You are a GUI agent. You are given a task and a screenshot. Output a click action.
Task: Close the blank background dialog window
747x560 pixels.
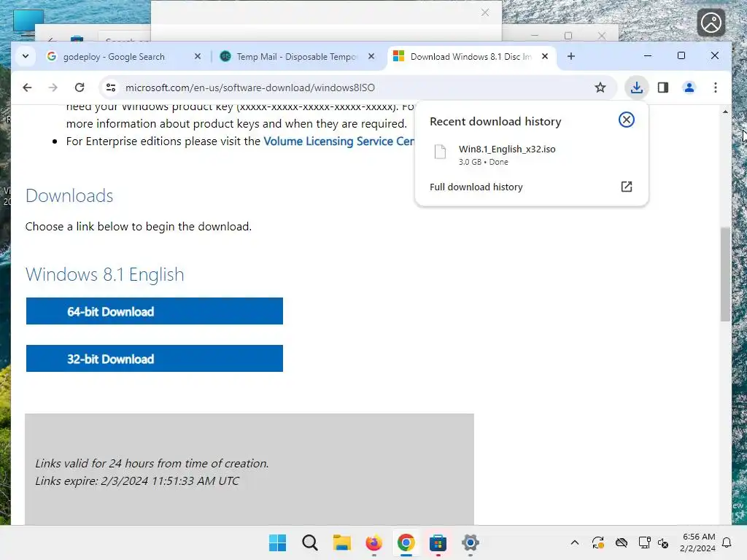tap(485, 12)
